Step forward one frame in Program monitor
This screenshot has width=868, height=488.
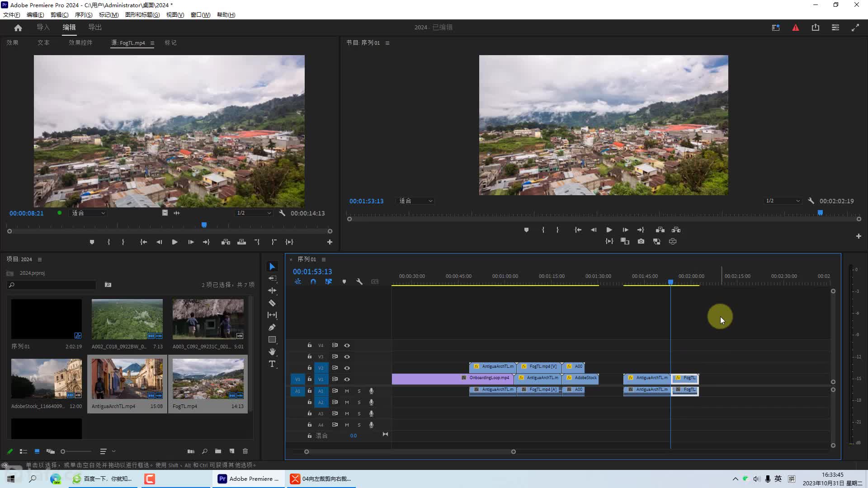625,230
